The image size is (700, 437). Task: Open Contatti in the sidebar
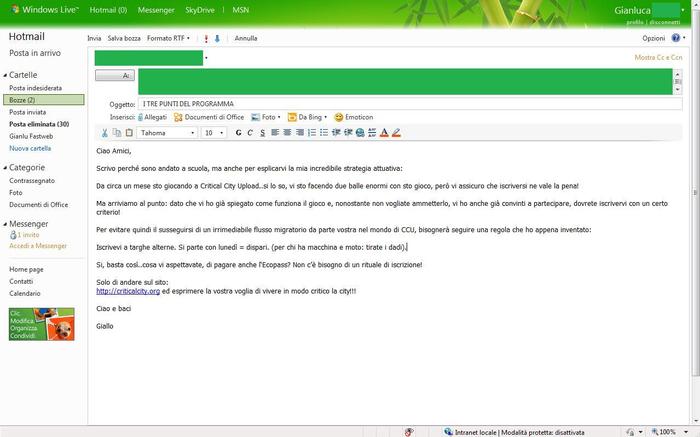coord(21,281)
